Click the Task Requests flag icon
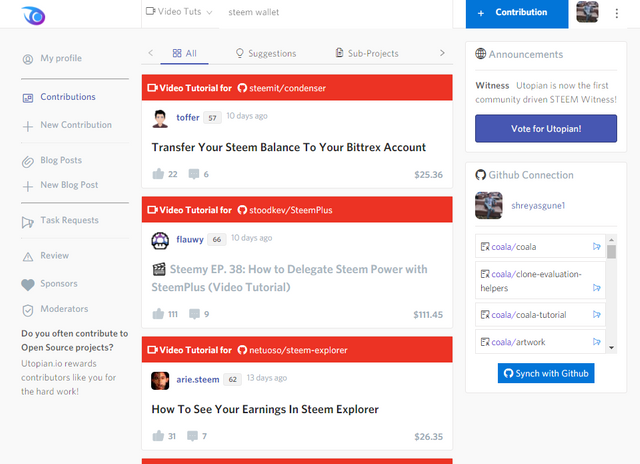Screen dimensions: 640x464 [28, 222]
